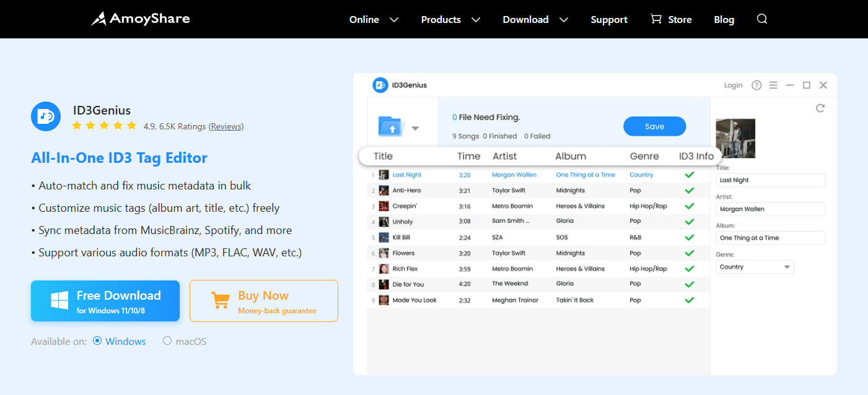
Task: Click the Title input field
Action: [770, 180]
